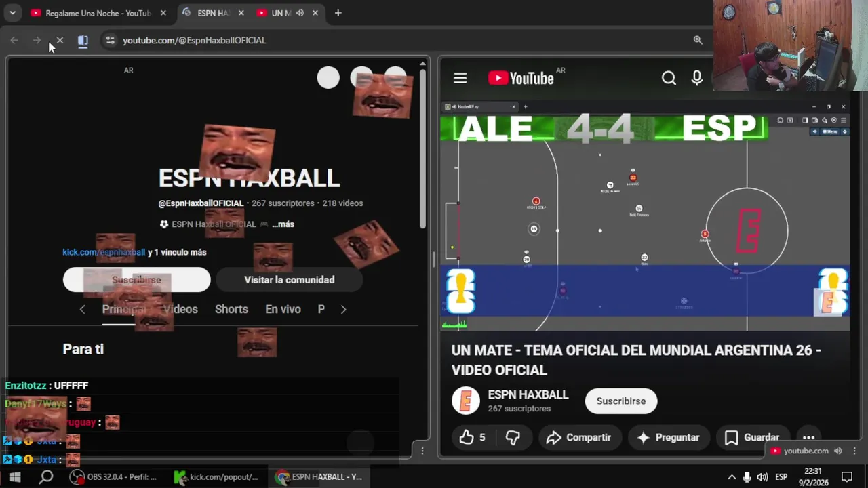868x488 pixels.
Task: Show the additional link 'y 1 vínculo más'
Action: pyautogui.click(x=177, y=252)
